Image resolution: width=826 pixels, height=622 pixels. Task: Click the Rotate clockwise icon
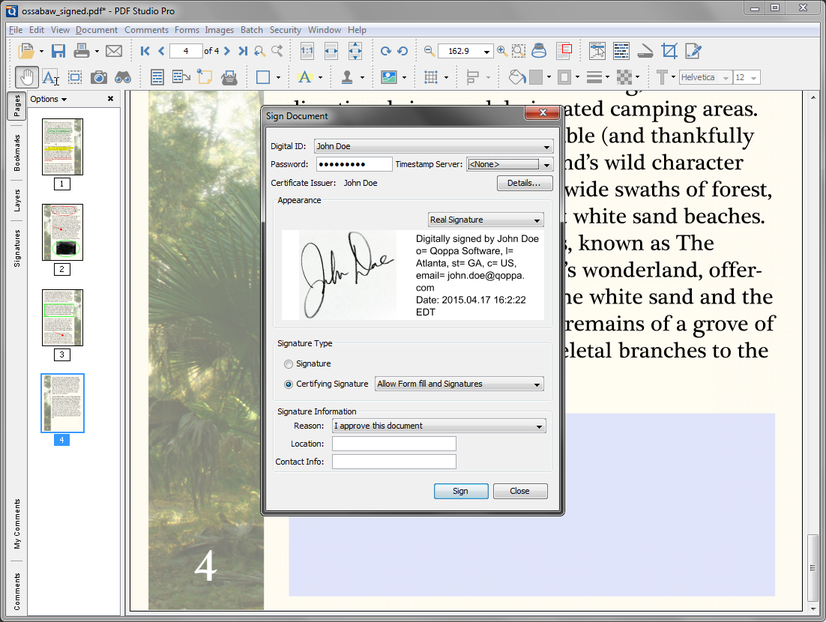pos(386,51)
